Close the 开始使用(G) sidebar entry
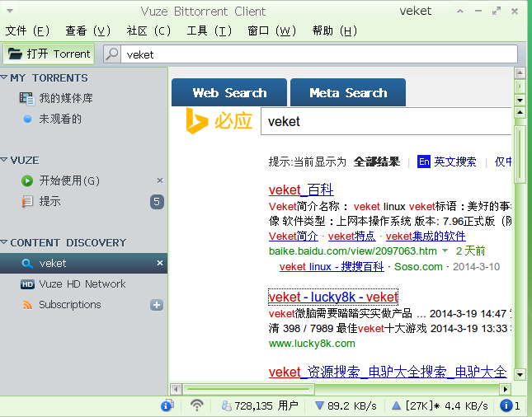Screen dimensions: 532x417 click(160, 180)
